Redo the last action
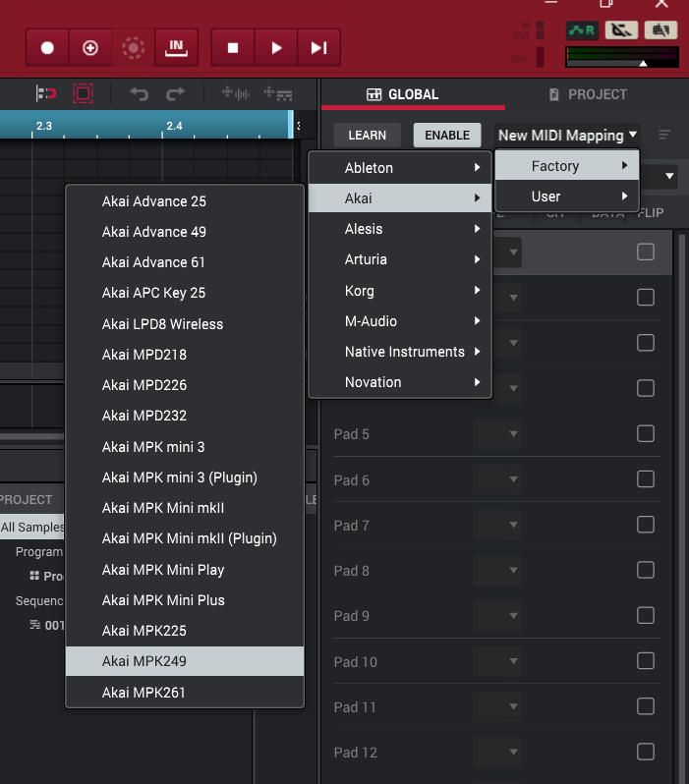Image resolution: width=689 pixels, height=784 pixels. pos(176,93)
